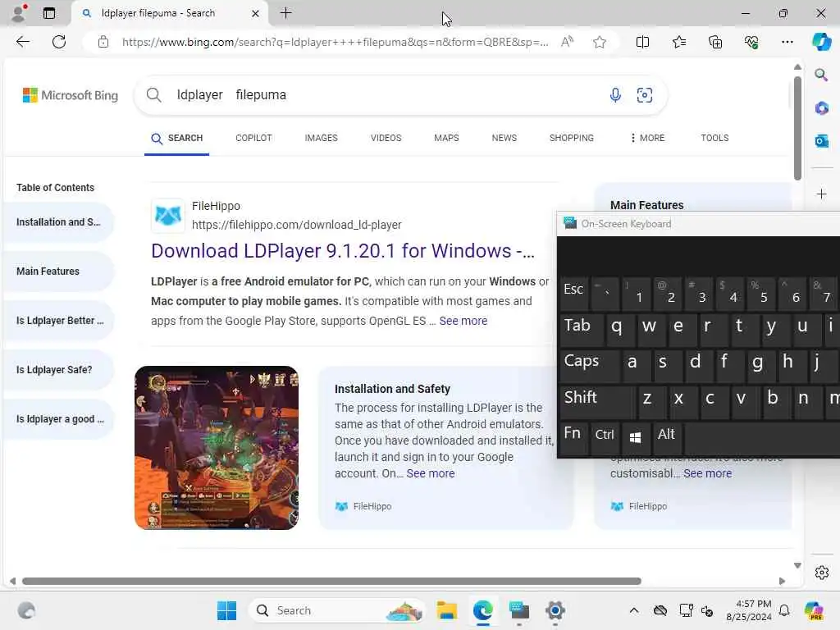This screenshot has height=630, width=840.
Task: Open sidebar search icon
Action: [x=821, y=75]
